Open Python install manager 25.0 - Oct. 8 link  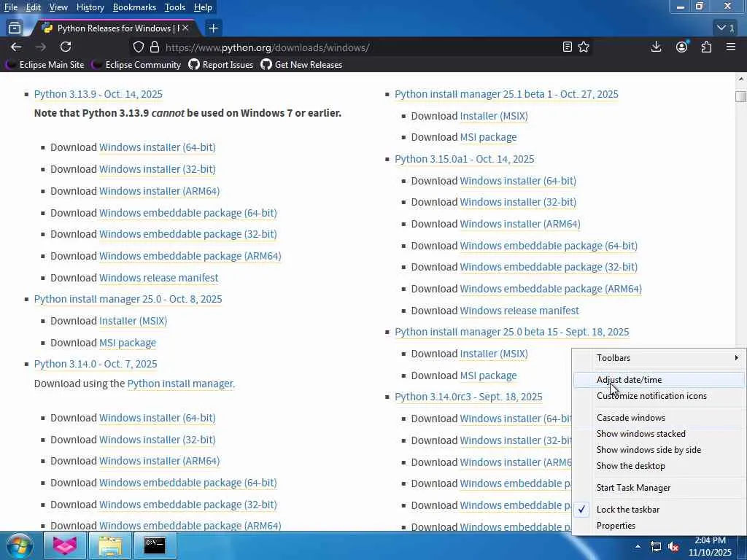click(x=128, y=299)
